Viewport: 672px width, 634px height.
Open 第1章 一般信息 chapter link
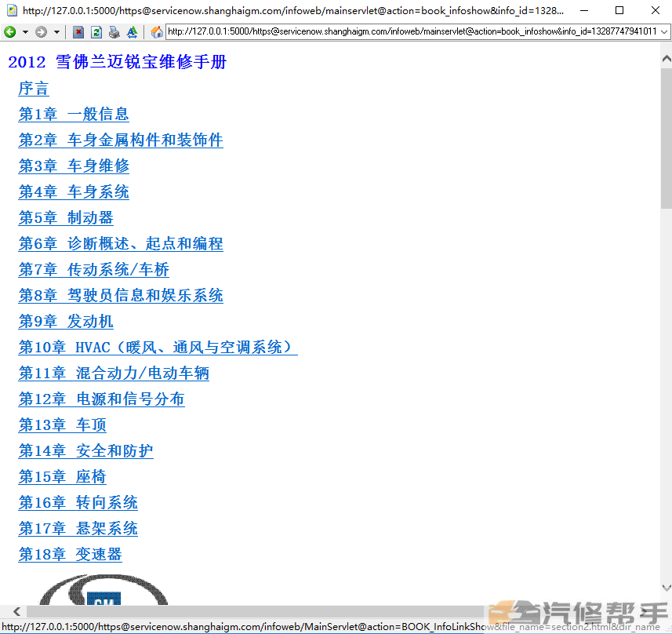(74, 114)
